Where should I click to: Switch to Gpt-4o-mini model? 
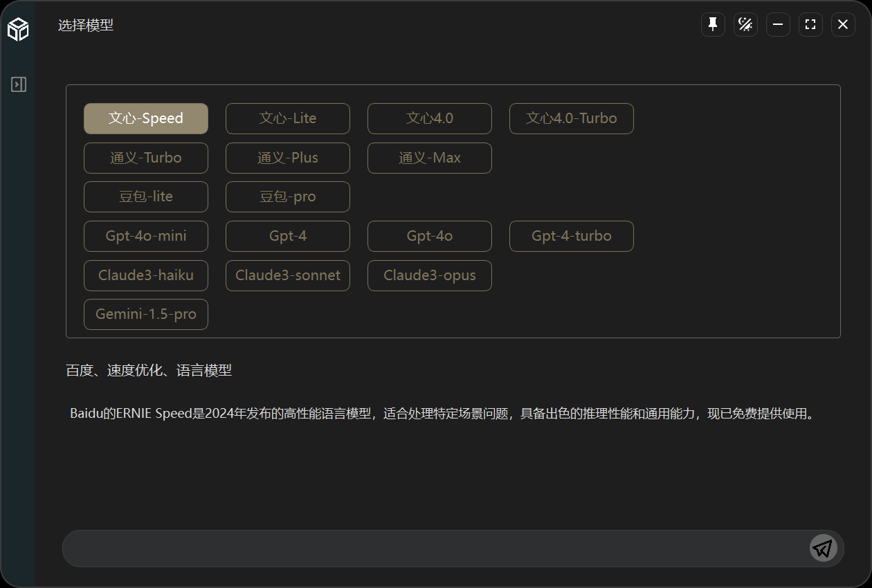(146, 236)
